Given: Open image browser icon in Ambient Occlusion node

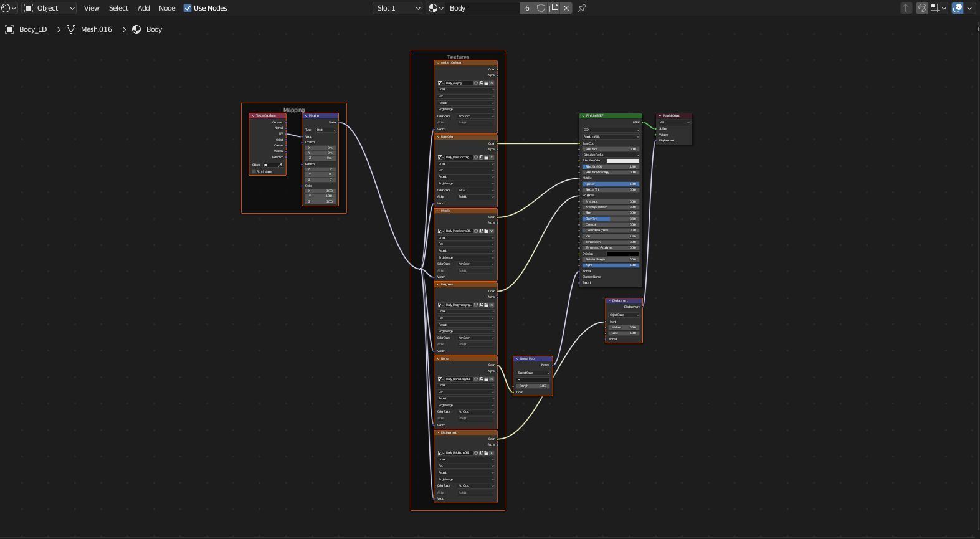Looking at the screenshot, I should [x=440, y=83].
